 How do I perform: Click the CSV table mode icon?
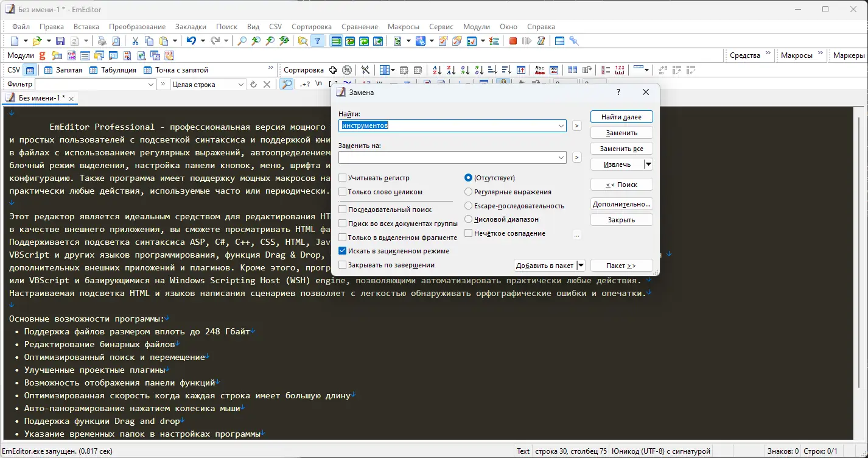(30, 70)
